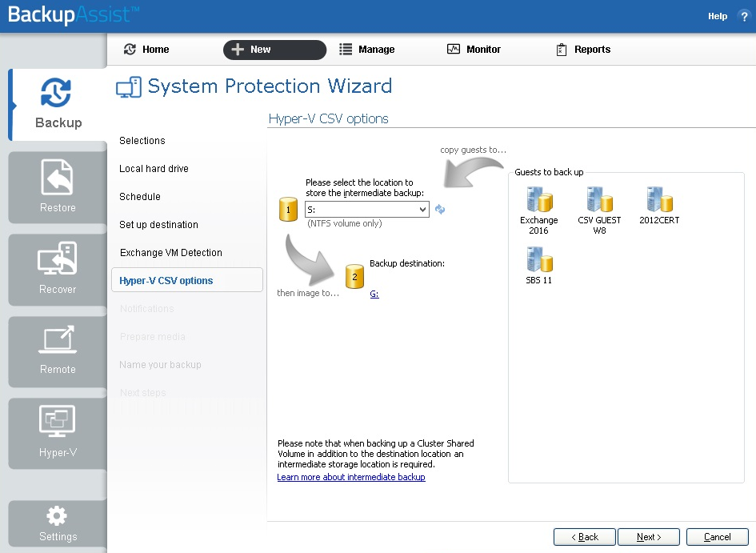Viewport: 756px width, 553px height.
Task: Switch to the New tab
Action: point(274,50)
